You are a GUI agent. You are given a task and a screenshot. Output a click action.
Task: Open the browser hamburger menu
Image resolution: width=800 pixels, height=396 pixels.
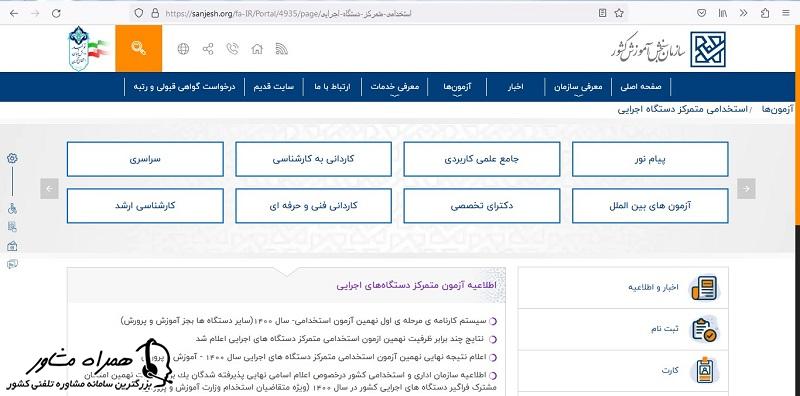(x=786, y=13)
